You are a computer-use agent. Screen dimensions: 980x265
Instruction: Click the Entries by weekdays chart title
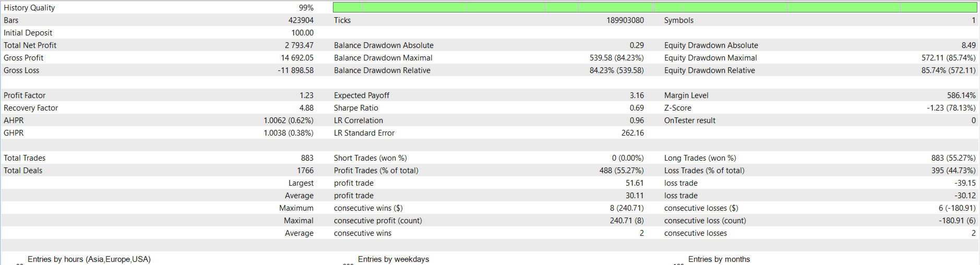(393, 259)
